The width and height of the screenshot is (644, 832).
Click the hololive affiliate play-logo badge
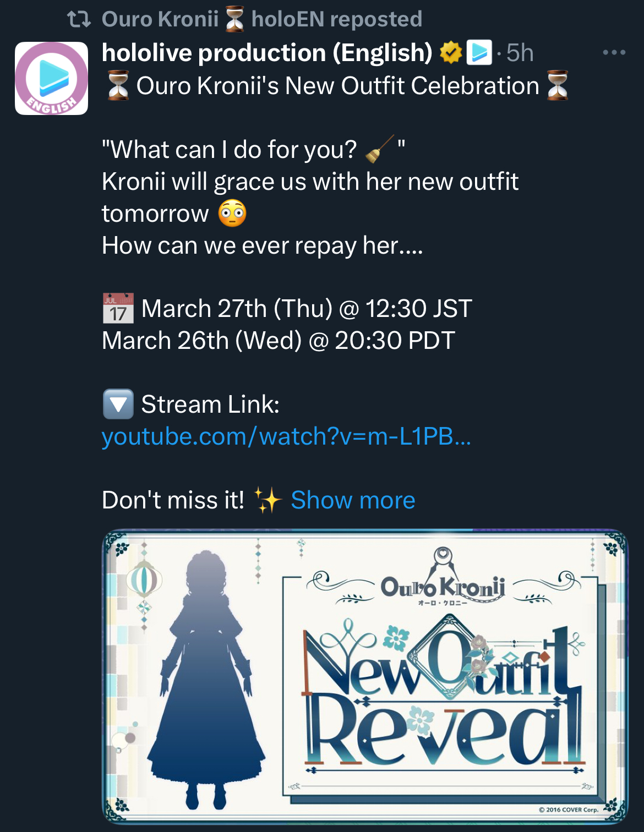(479, 53)
